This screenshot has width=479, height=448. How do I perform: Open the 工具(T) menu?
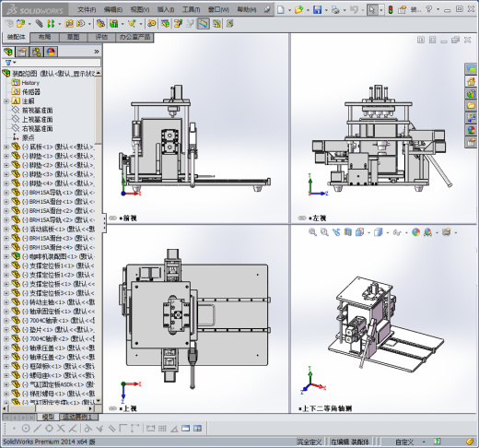tap(192, 10)
